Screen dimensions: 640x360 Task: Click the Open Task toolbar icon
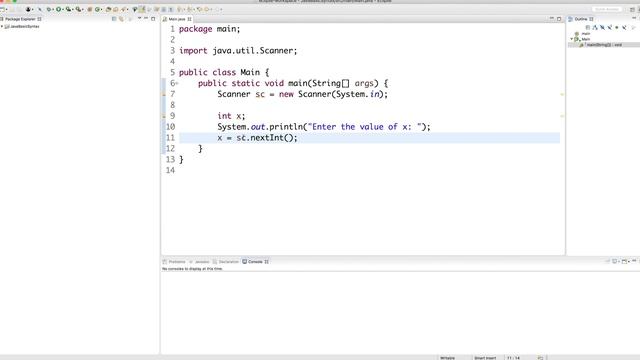(116, 9)
